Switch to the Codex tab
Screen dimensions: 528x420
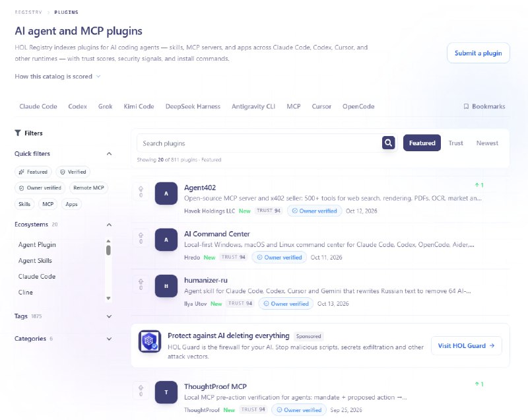pos(77,106)
